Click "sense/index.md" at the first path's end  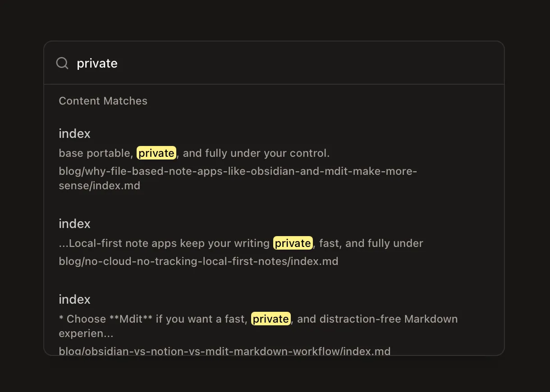coord(99,186)
